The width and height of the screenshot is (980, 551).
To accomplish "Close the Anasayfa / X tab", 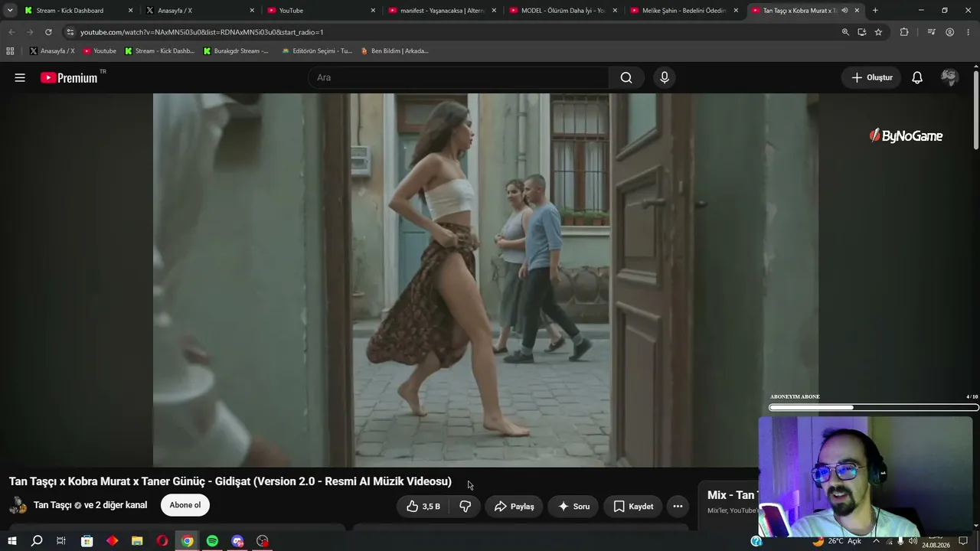I will pos(252,11).
